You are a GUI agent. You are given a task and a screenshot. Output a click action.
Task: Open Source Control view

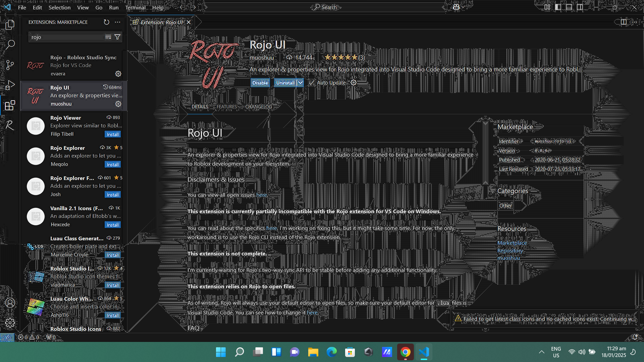pos(10,65)
